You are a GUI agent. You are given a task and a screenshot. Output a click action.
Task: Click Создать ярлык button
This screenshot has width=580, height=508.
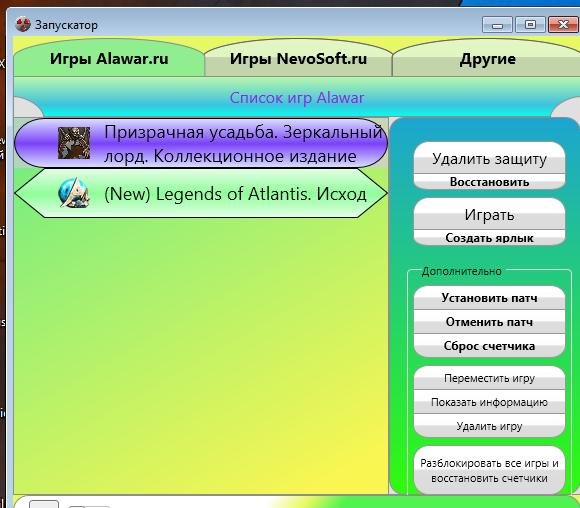coord(489,238)
